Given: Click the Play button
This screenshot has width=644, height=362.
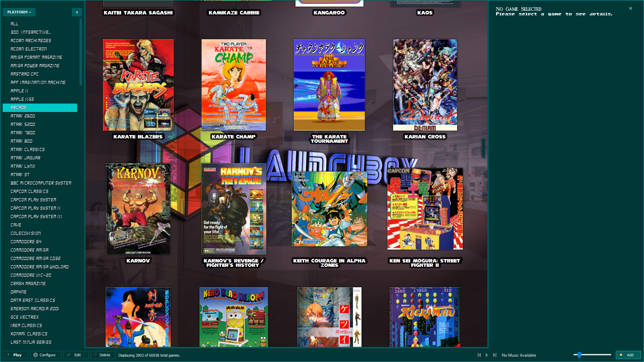Looking at the screenshot, I should point(15,355).
